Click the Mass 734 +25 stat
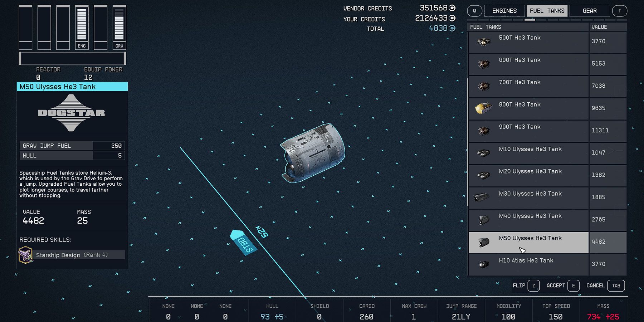This screenshot has height=322, width=644. (603, 312)
